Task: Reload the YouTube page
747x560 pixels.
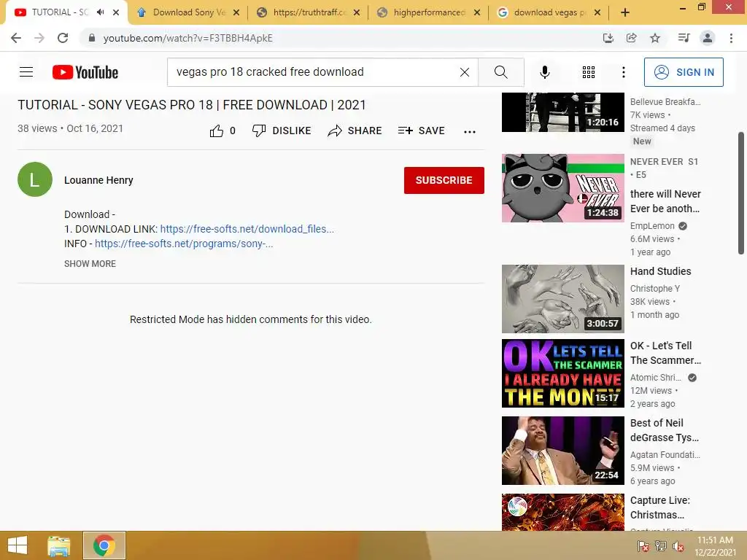Action: (63, 38)
